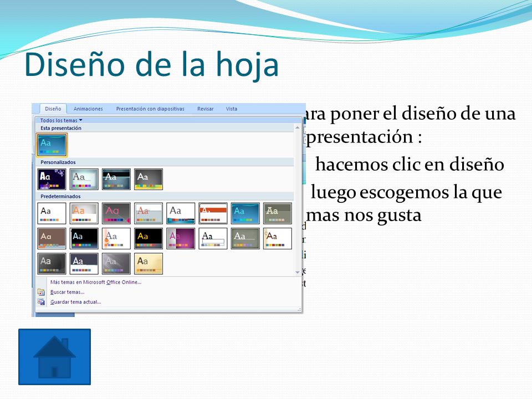Open Presentación con diapositivas tab
This screenshot has width=532, height=399.
150,109
